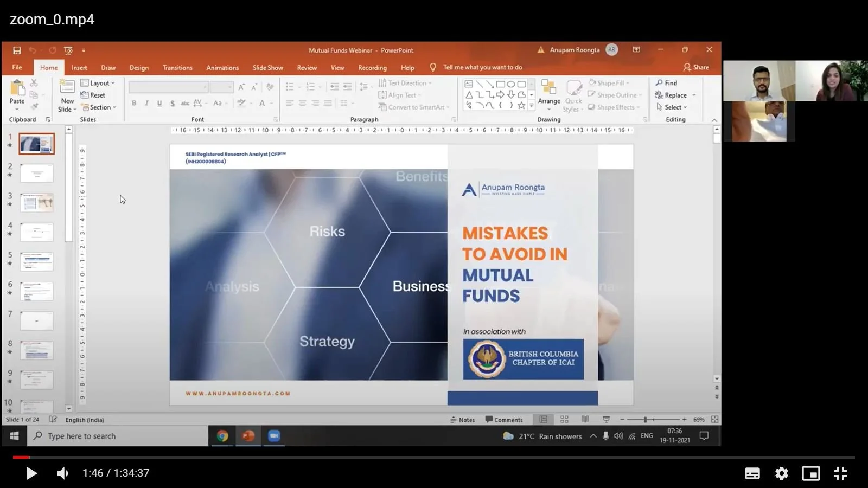Toggle Italic formatting
The width and height of the screenshot is (868, 488).
[146, 103]
